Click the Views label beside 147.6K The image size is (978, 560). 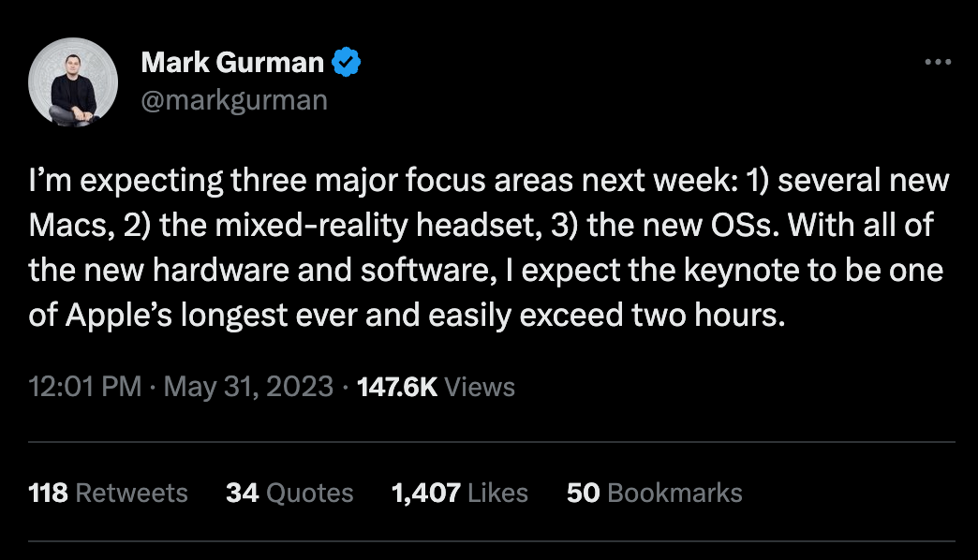coord(480,386)
